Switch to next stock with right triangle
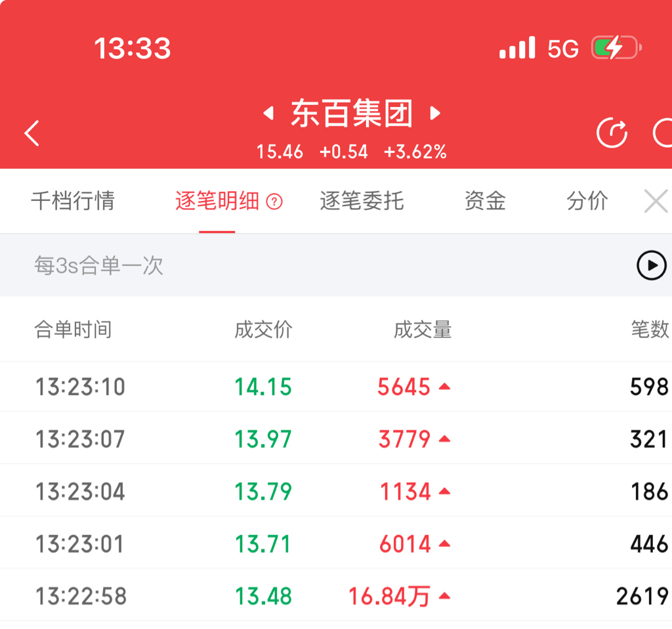Viewport: 672px width, 629px height. point(435,113)
